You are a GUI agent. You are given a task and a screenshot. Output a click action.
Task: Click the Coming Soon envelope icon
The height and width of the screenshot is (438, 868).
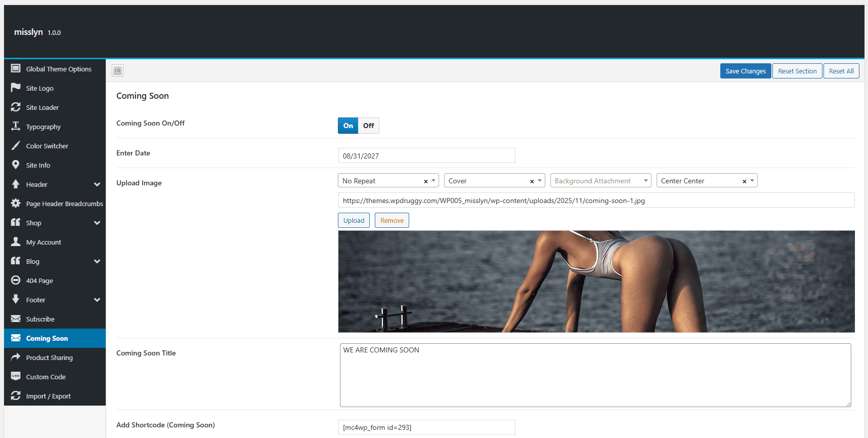tap(16, 338)
